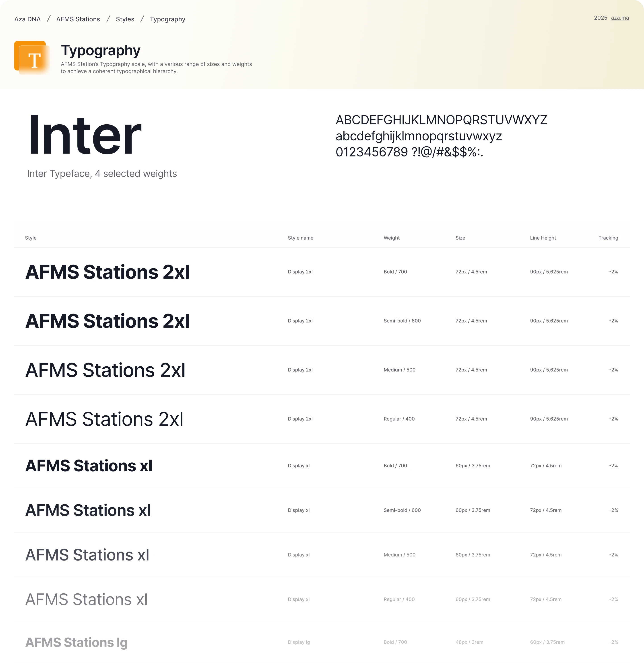The width and height of the screenshot is (644, 665).
Task: Click the Typography breadcrumb item
Action: coord(167,19)
